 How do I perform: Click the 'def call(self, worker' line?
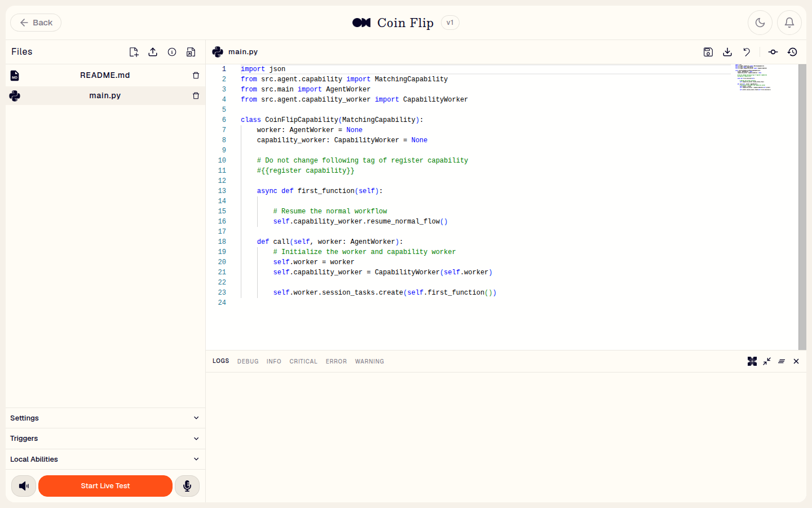click(330, 242)
